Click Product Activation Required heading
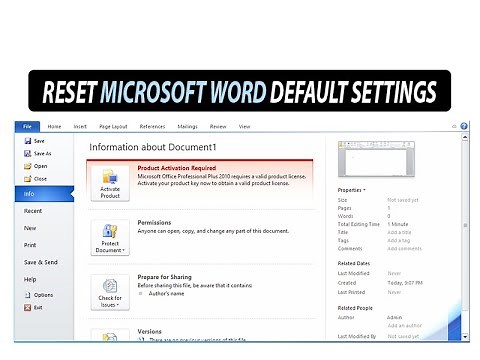The width and height of the screenshot is (480, 360). pos(177,168)
